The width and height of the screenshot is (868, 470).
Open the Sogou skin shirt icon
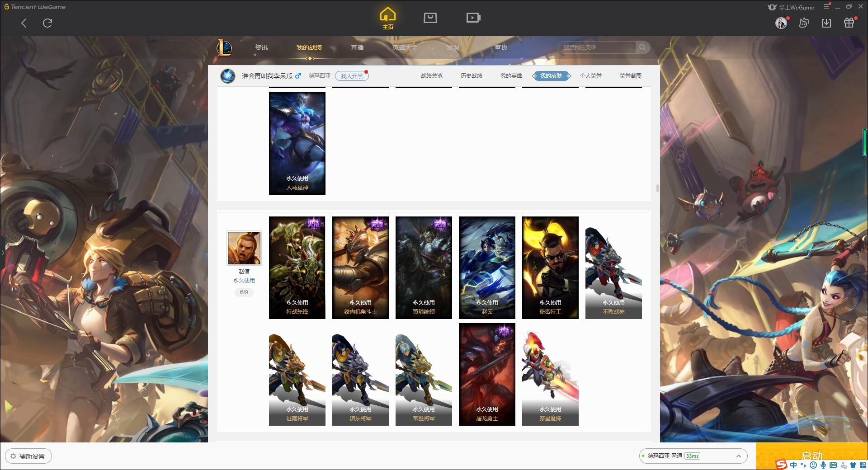point(853,465)
